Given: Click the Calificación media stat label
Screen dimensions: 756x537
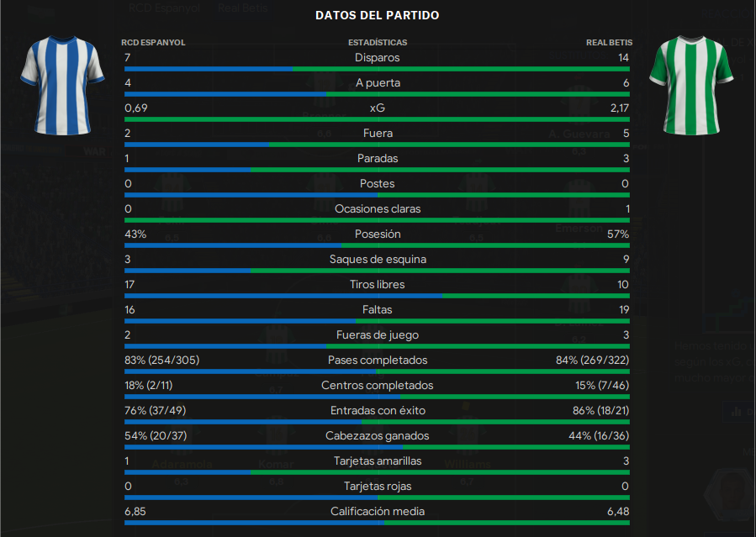Looking at the screenshot, I should [378, 512].
